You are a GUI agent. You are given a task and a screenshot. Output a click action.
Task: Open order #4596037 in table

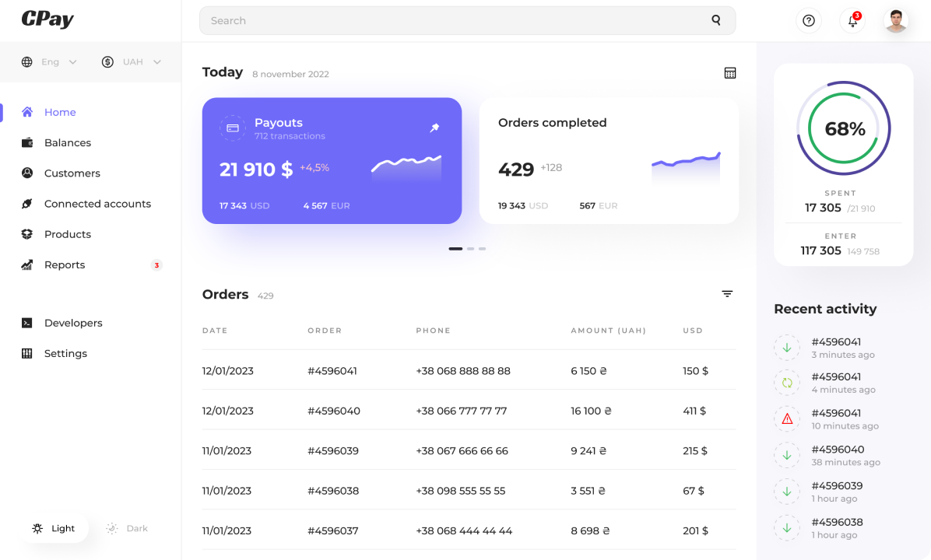pos(333,531)
